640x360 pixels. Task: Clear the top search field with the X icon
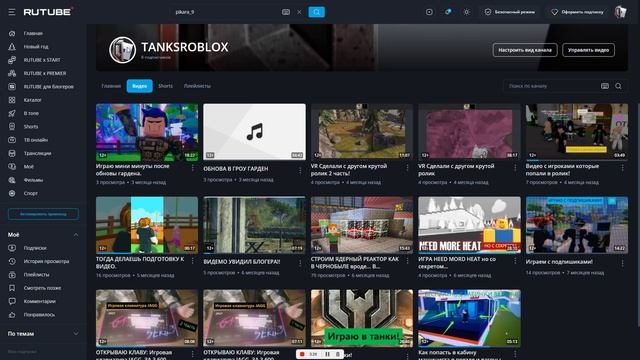click(x=299, y=12)
